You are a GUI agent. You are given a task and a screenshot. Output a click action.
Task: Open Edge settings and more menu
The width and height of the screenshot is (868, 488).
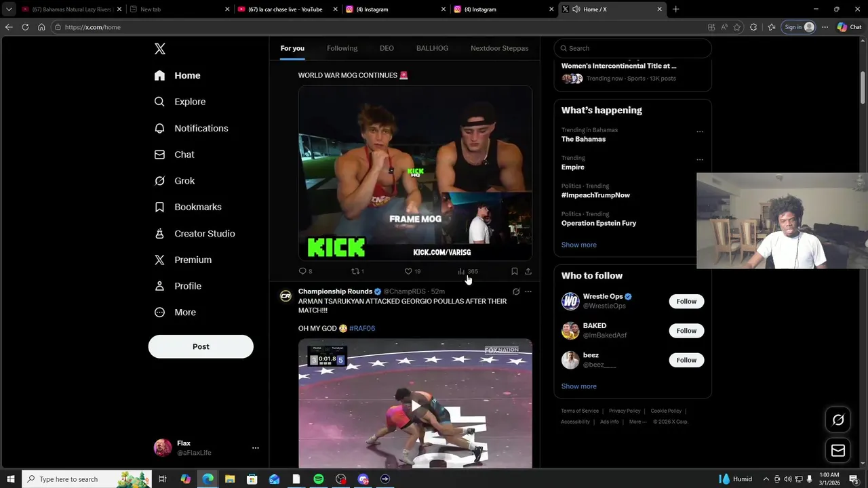[x=825, y=27]
